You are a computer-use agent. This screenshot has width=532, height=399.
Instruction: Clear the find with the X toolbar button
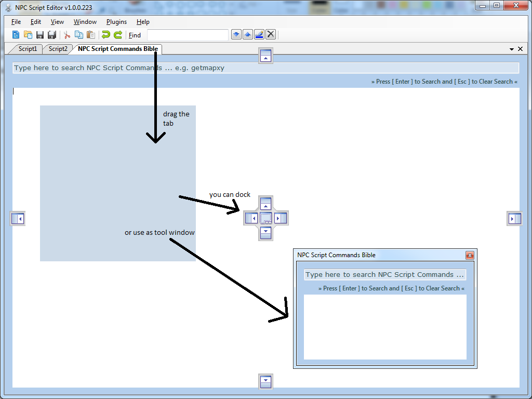(270, 35)
